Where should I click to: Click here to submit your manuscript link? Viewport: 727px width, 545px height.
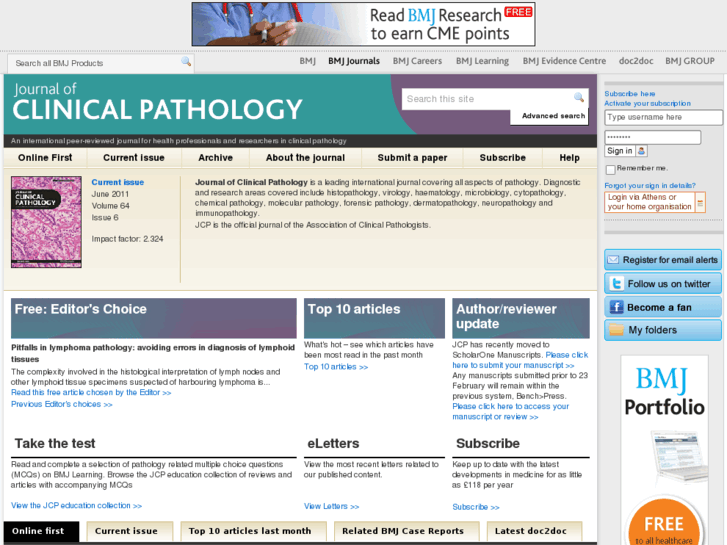[520, 360]
